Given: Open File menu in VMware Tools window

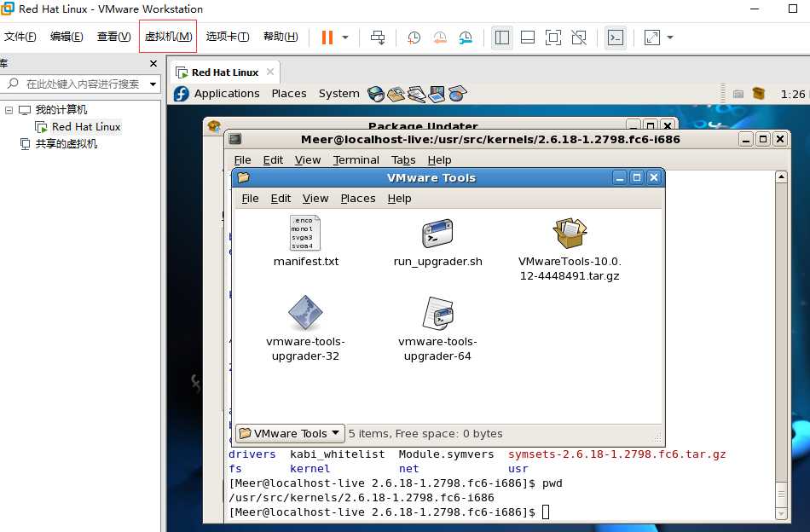Looking at the screenshot, I should pos(250,199).
